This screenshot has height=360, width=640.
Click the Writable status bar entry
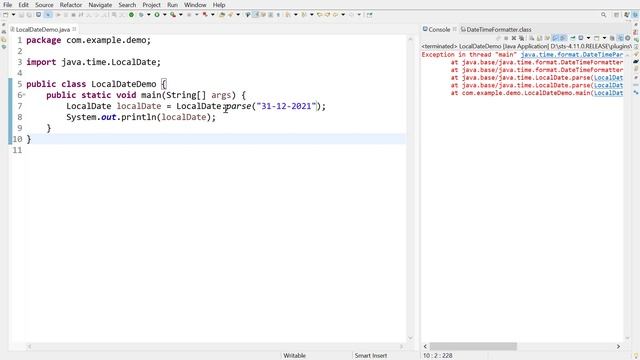point(294,356)
